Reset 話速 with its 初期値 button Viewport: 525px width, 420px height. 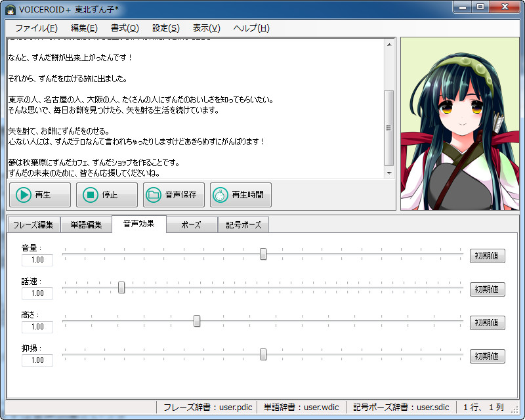click(487, 289)
